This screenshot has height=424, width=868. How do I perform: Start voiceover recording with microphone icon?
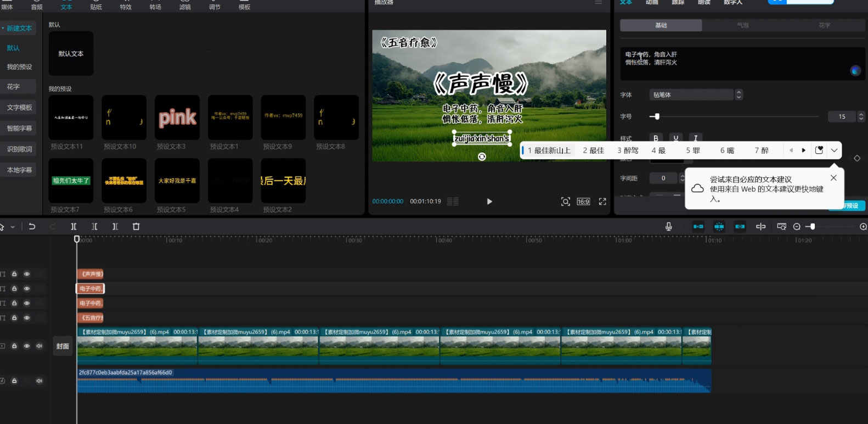pos(668,226)
